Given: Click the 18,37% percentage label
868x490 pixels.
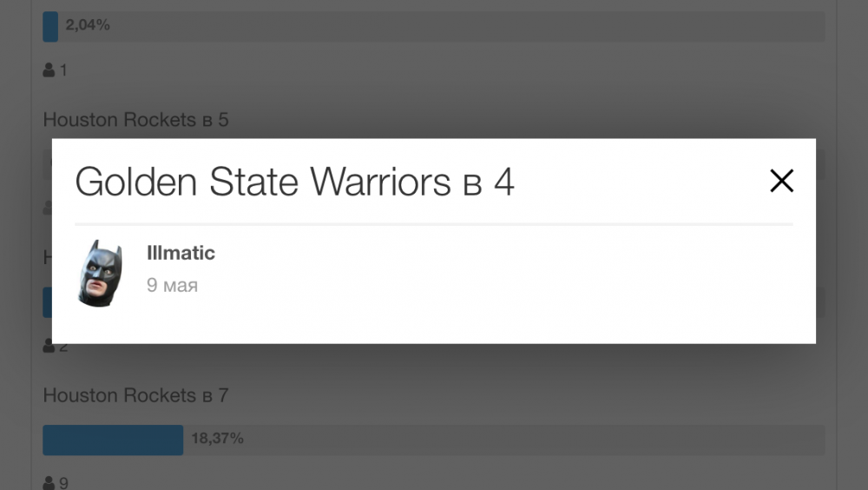Looking at the screenshot, I should pyautogui.click(x=217, y=439).
